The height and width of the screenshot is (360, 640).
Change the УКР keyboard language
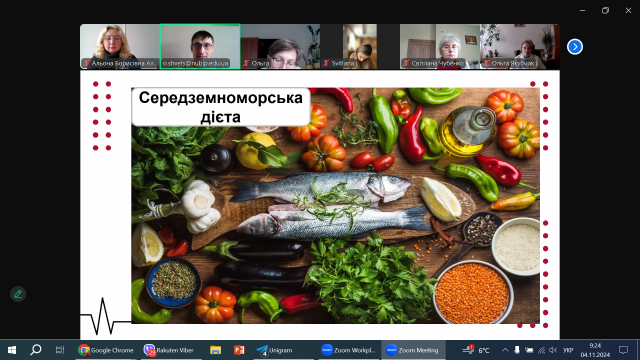[x=568, y=350]
